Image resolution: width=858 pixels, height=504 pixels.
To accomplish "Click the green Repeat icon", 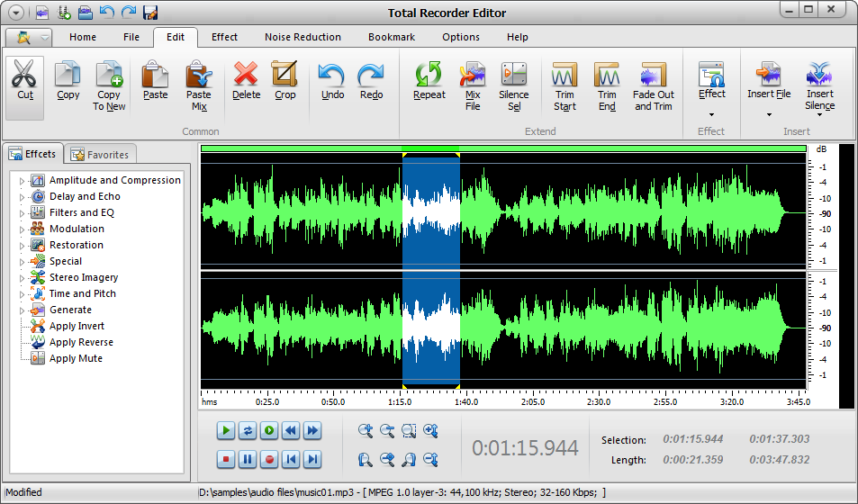I will 429,74.
